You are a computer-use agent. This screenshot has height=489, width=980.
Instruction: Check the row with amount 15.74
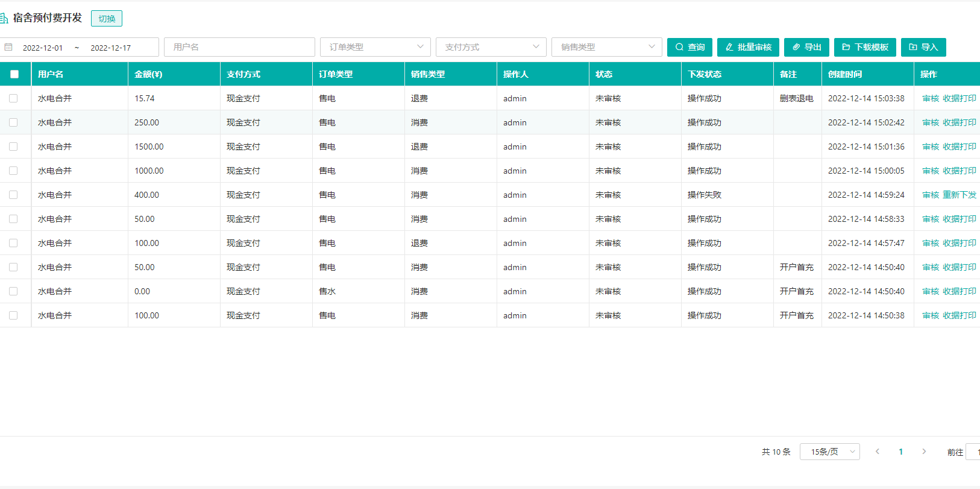(x=13, y=98)
